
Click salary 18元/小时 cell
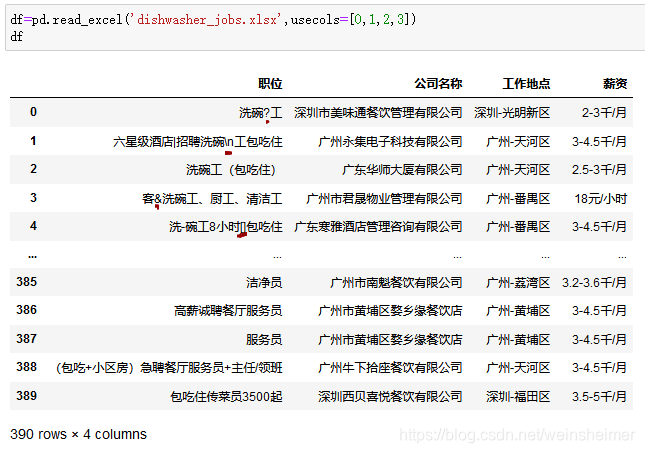click(601, 199)
